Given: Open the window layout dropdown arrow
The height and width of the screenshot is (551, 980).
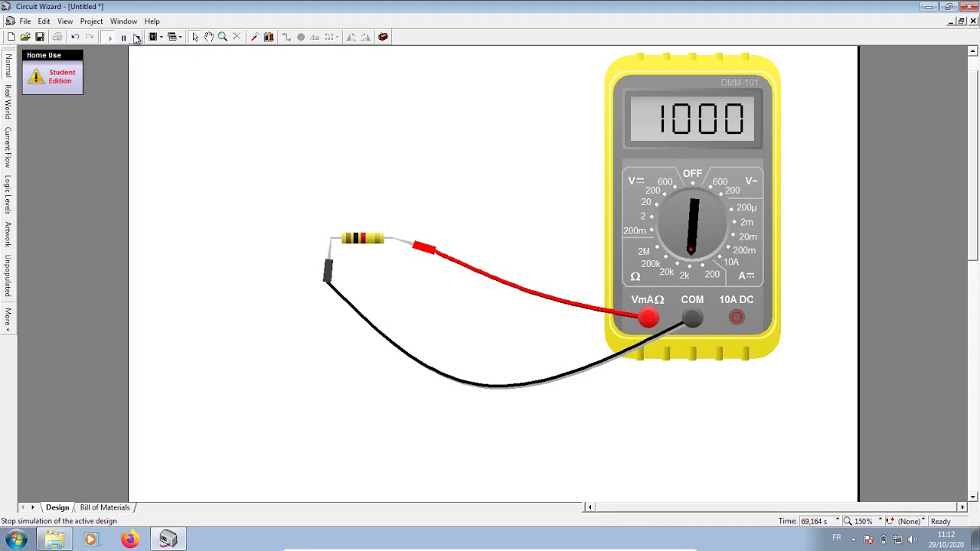Looking at the screenshot, I should (x=181, y=37).
